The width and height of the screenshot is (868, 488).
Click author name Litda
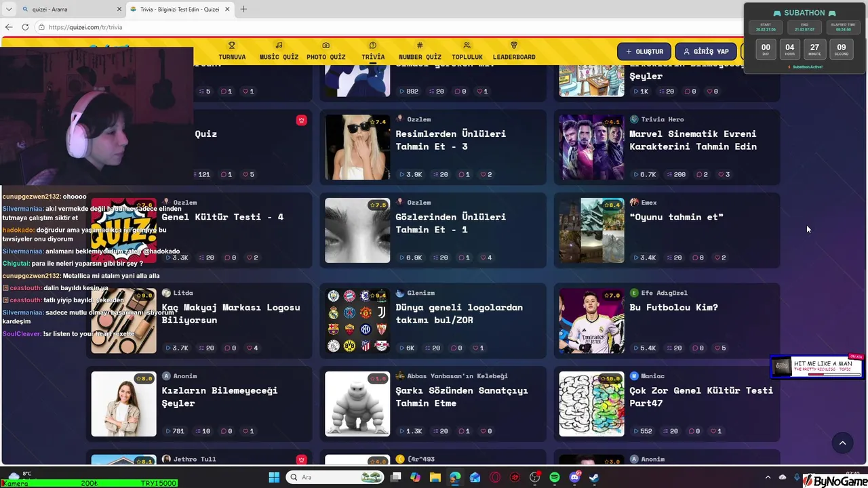coord(183,293)
